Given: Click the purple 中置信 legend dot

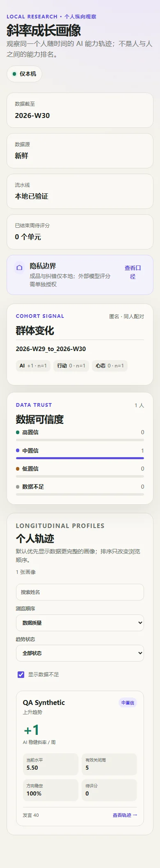Looking at the screenshot, I should tap(18, 450).
